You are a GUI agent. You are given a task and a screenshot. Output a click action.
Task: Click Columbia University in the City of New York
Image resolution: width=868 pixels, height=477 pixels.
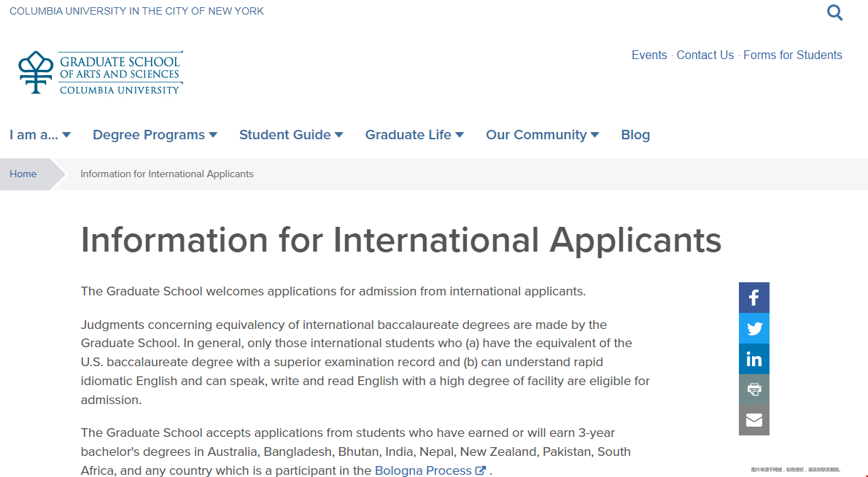click(136, 11)
